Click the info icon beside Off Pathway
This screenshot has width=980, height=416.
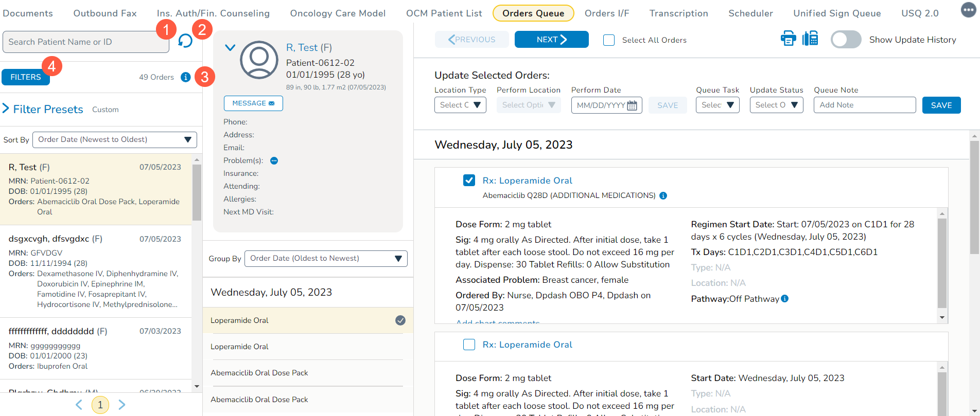(x=785, y=299)
